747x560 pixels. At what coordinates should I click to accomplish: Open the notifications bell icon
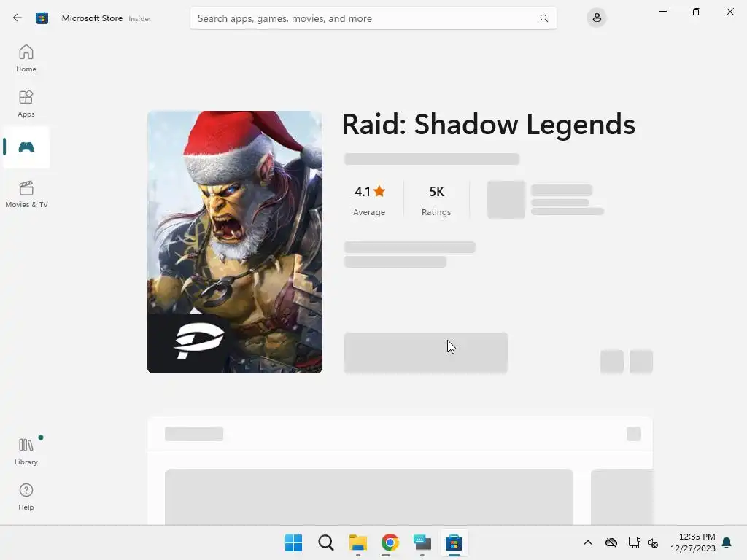[727, 542]
